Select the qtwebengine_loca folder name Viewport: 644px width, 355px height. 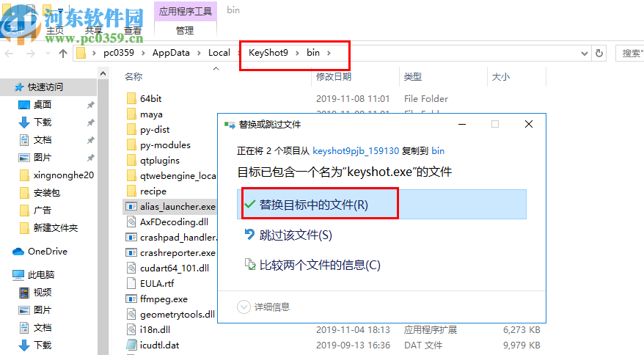pos(178,176)
